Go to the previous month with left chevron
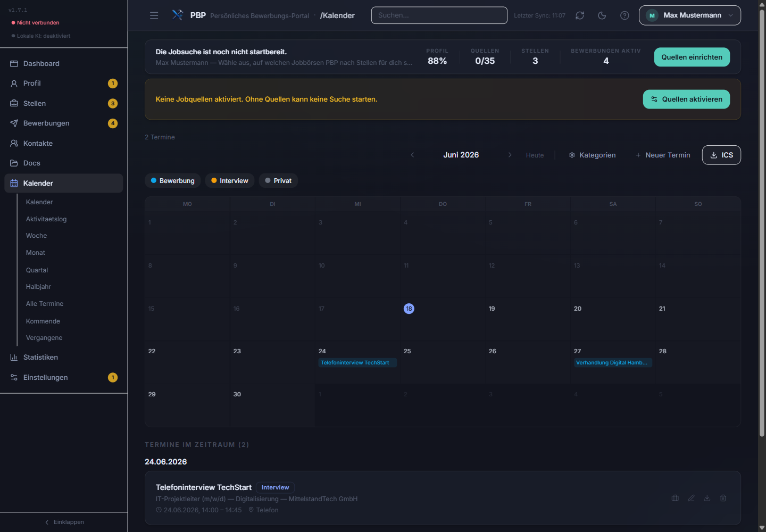The width and height of the screenshot is (766, 532). pyautogui.click(x=412, y=155)
